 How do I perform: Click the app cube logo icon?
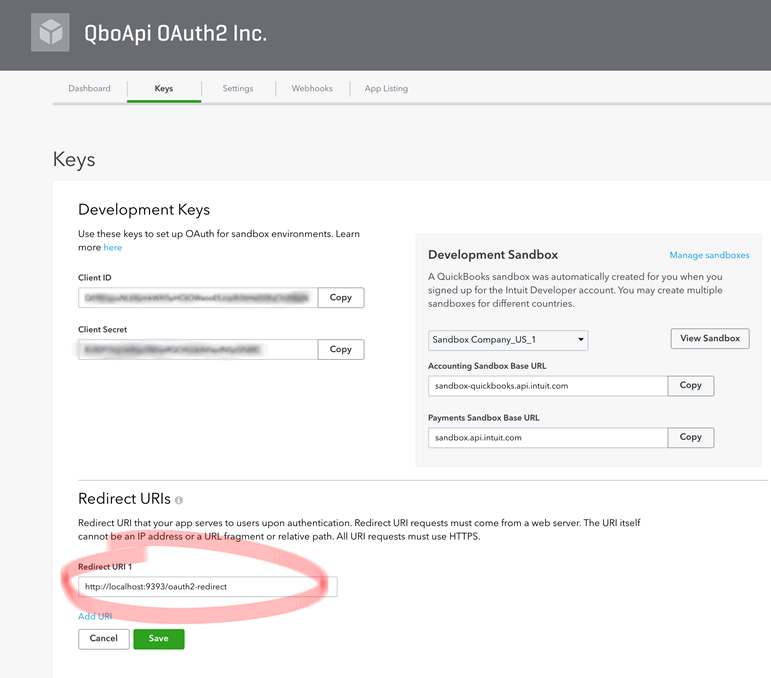(x=50, y=32)
